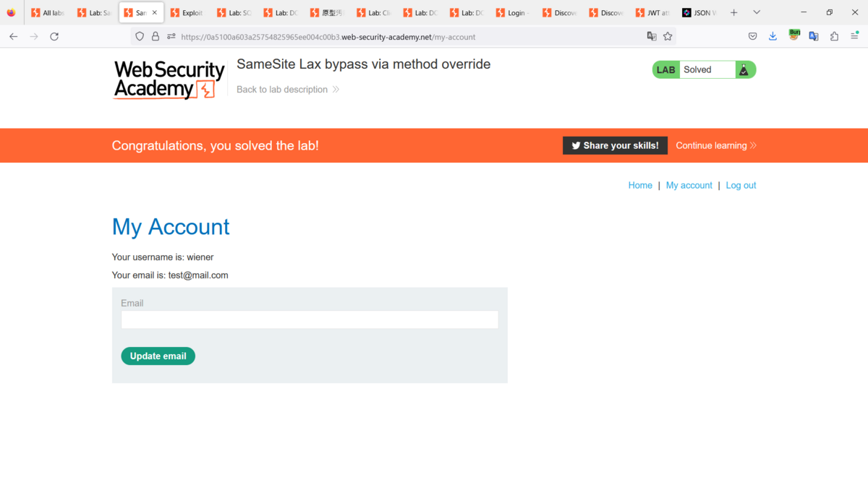Click the Web Security Academy logo
Viewport: 868px width, 488px height.
[x=169, y=80]
